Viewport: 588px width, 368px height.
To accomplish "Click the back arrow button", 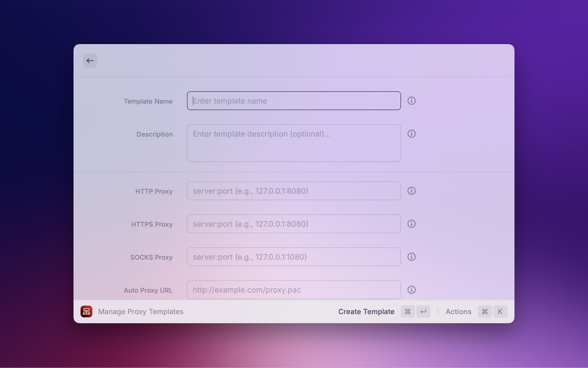I will [x=90, y=61].
